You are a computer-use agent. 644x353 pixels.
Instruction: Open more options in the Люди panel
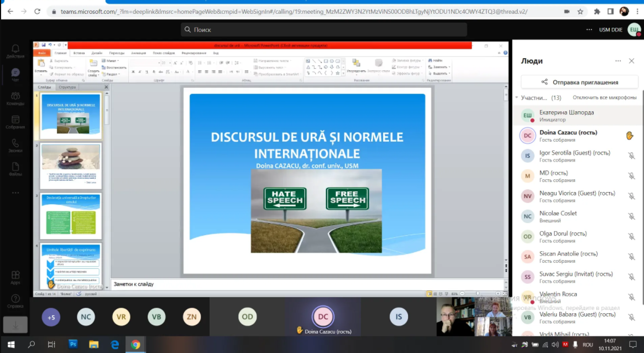tap(618, 61)
